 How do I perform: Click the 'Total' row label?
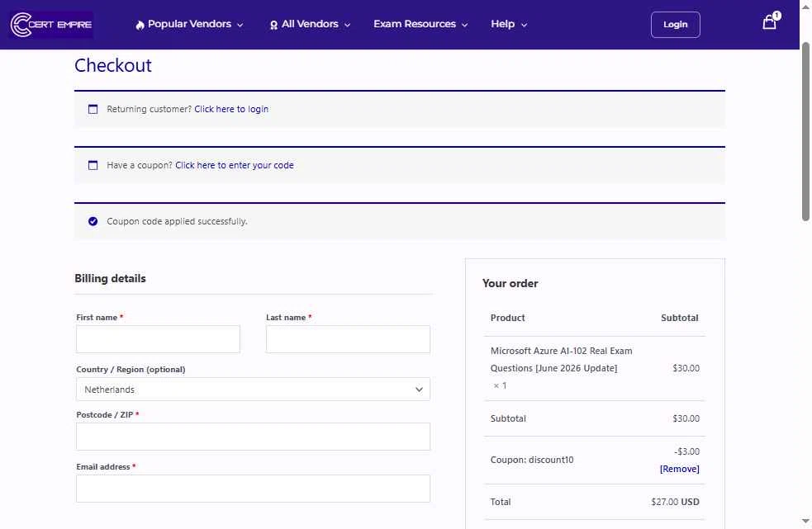click(501, 502)
